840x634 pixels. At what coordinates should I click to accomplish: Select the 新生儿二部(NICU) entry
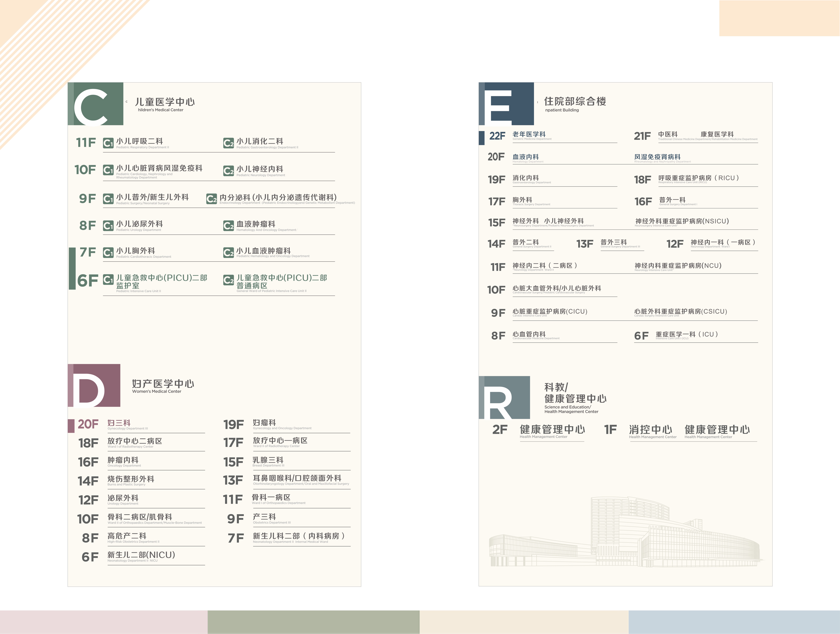point(141,555)
